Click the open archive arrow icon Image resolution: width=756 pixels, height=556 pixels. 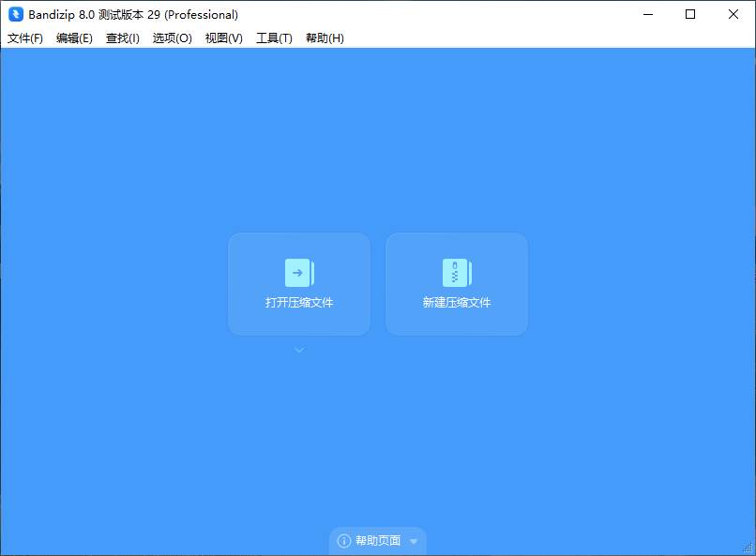point(299,273)
